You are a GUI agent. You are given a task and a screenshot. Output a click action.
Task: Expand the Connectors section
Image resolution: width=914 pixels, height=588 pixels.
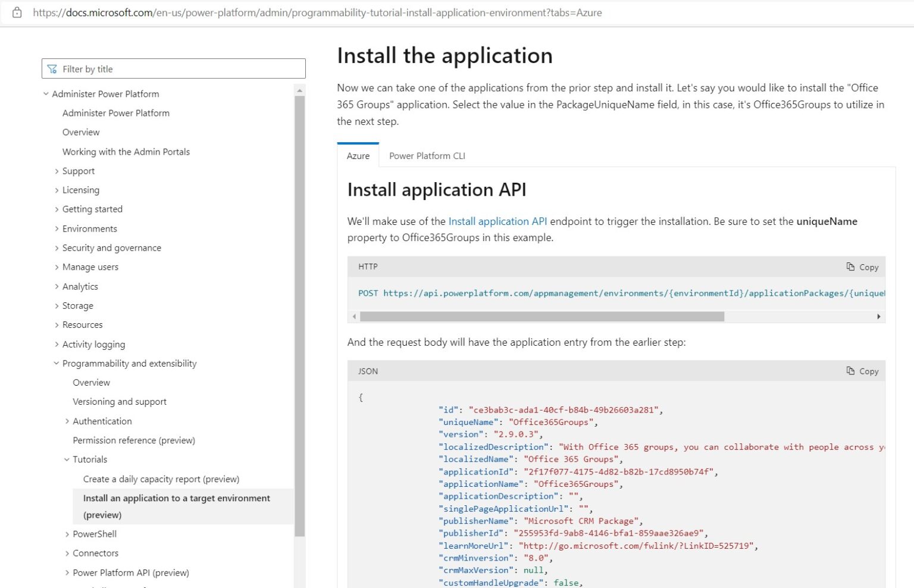click(67, 553)
